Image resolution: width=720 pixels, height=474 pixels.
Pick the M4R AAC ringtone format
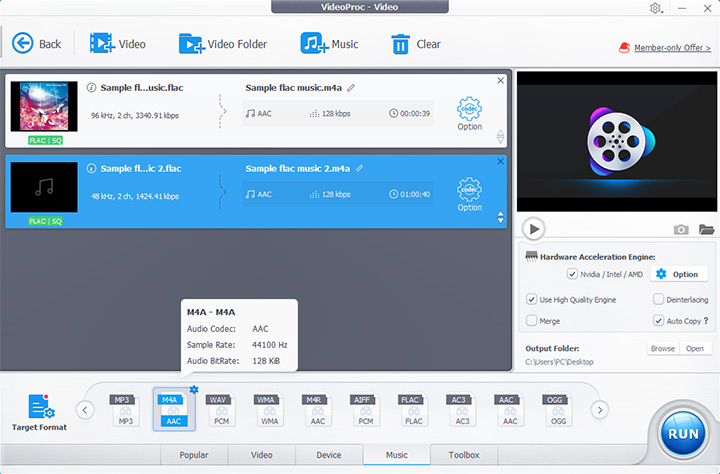click(x=316, y=410)
